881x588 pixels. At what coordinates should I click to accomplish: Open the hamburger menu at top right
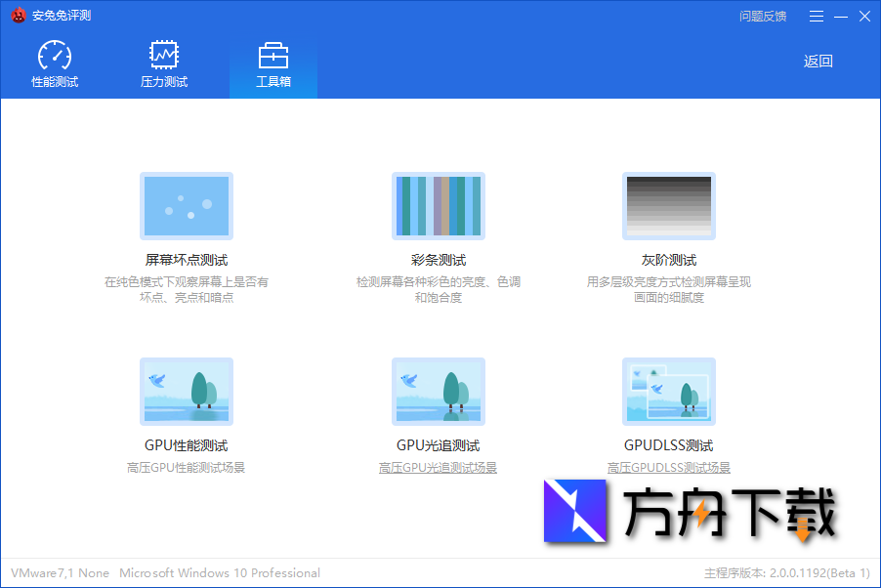point(817,16)
